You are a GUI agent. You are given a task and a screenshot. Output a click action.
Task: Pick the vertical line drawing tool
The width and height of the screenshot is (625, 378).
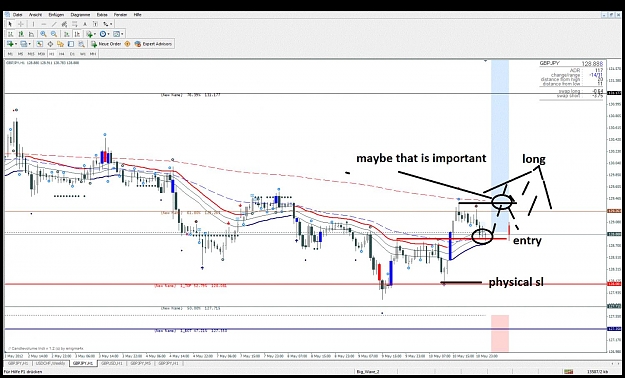tap(33, 24)
